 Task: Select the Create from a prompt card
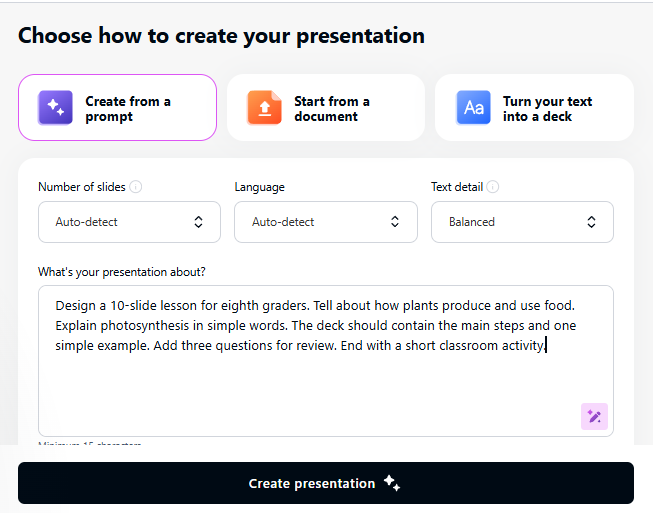pyautogui.click(x=117, y=107)
